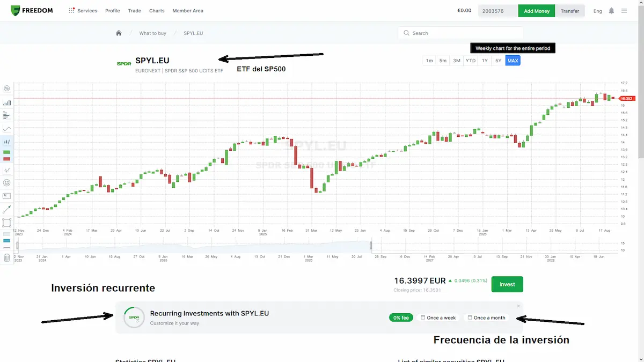Viewport: 644px width, 362px height.
Task: Open the Member Area menu
Action: [188, 11]
